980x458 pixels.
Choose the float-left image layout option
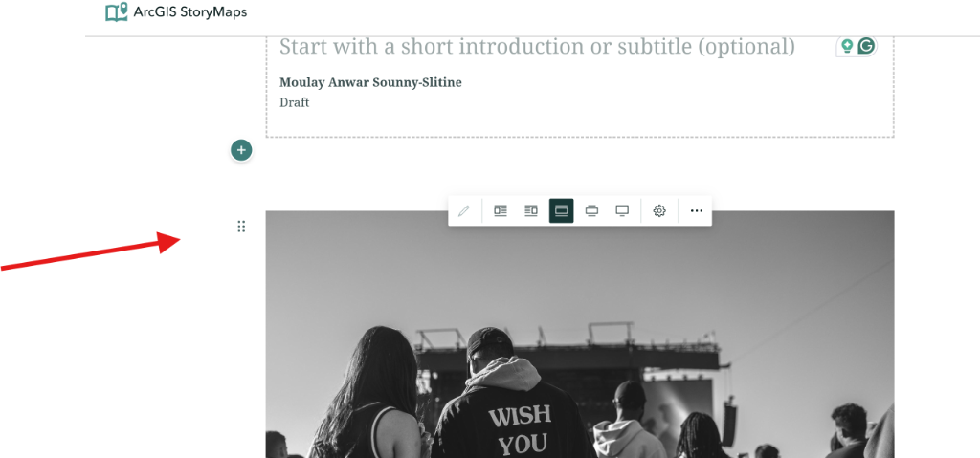coord(501,210)
